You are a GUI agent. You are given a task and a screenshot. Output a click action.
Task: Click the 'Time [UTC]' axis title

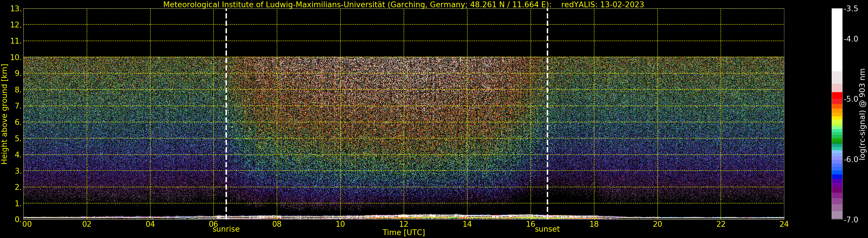(x=404, y=233)
